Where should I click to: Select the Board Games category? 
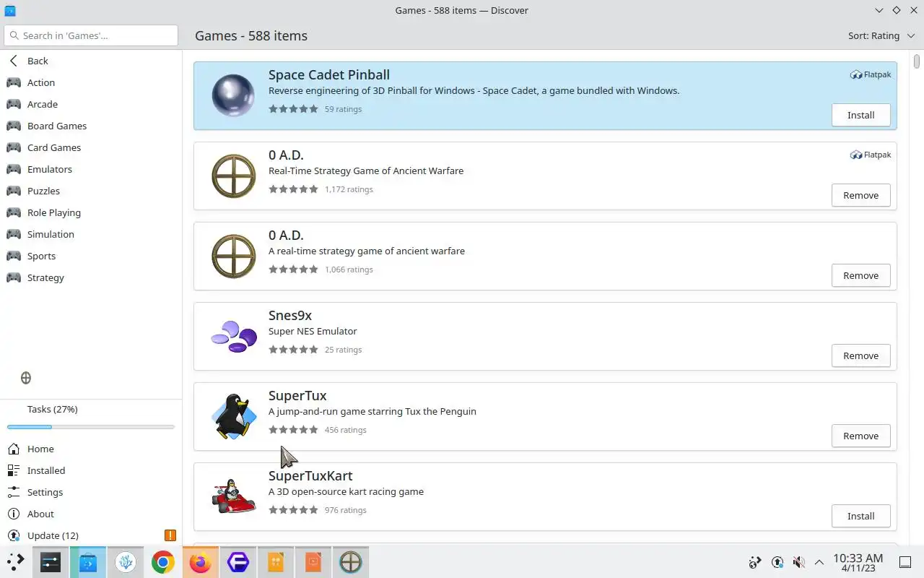(91, 126)
